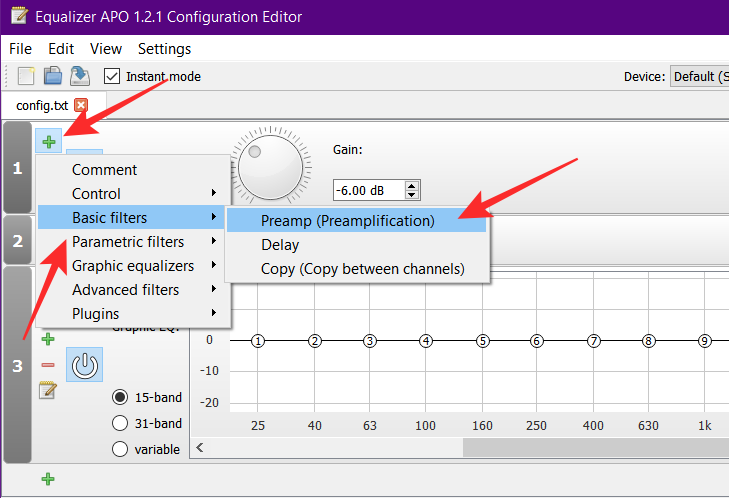Select the 15-band radio button
The height and width of the screenshot is (498, 729).
click(x=120, y=397)
